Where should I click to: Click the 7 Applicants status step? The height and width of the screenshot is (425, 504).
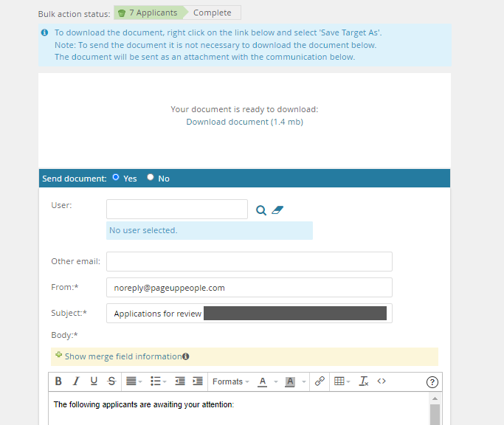pyautogui.click(x=149, y=13)
